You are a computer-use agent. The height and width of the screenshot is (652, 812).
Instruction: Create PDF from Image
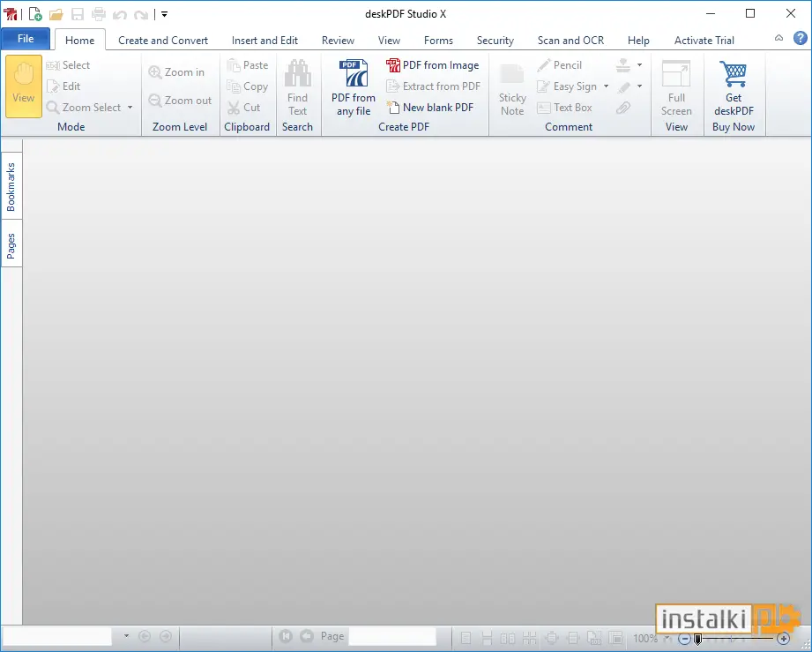tap(432, 65)
